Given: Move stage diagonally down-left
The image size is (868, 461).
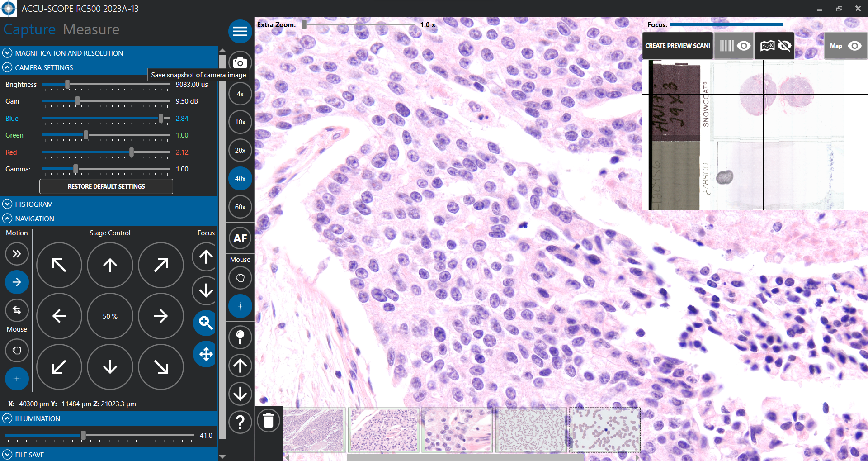Looking at the screenshot, I should click(59, 367).
